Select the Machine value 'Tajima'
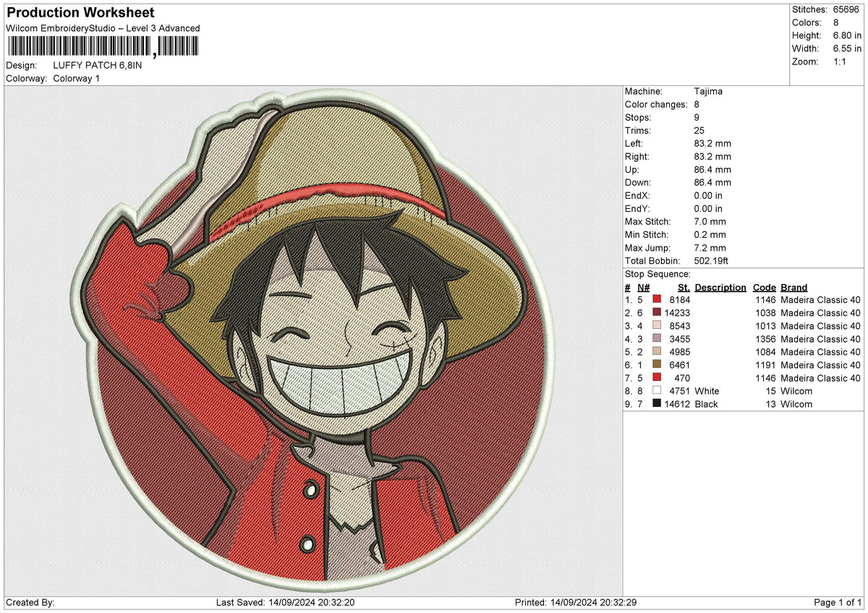 708,91
